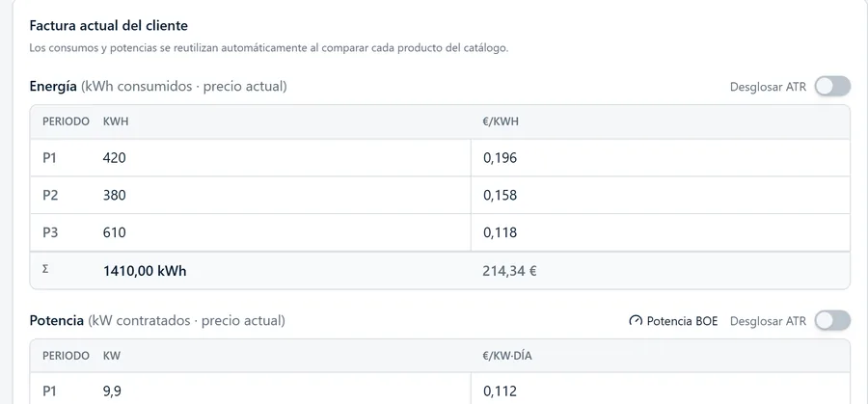Click P3 period label in Energía table
The image size is (868, 404).
(50, 232)
